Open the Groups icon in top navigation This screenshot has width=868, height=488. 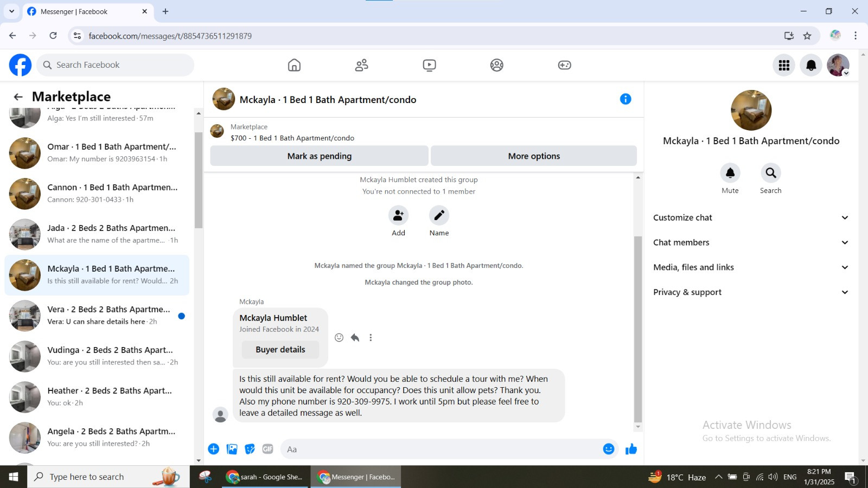pos(496,65)
